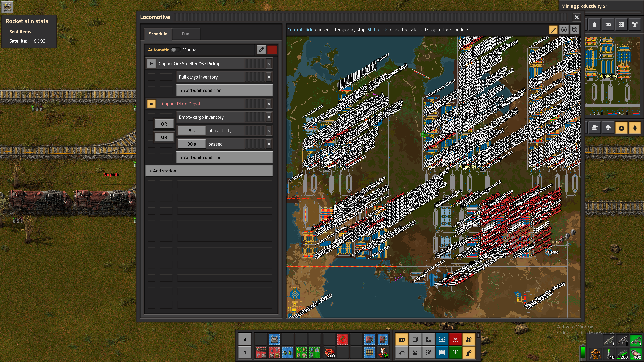Pick the red wire stack of 200
Viewport: 644px width, 362px height.
(329, 353)
